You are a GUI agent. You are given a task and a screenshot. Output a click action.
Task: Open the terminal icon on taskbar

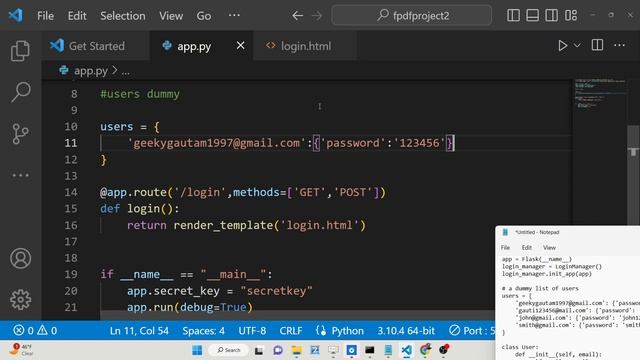[370, 350]
